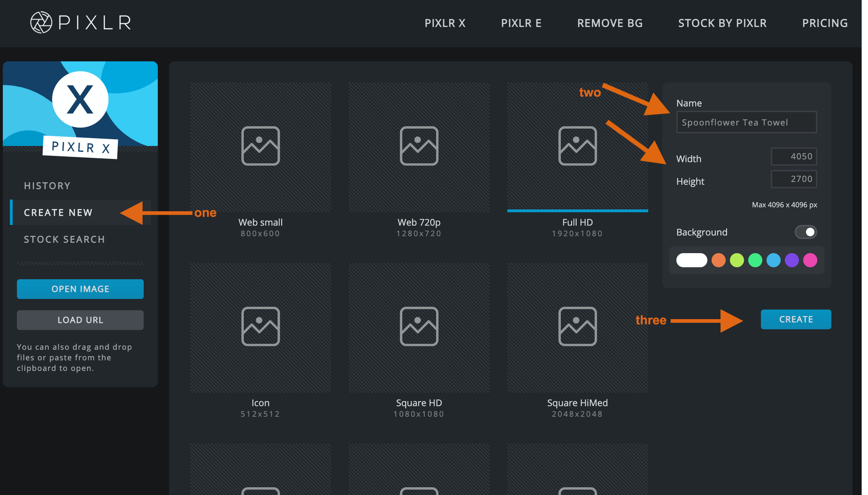Go to Remove BG page
Viewport: 868px width, 495px height.
[610, 23]
